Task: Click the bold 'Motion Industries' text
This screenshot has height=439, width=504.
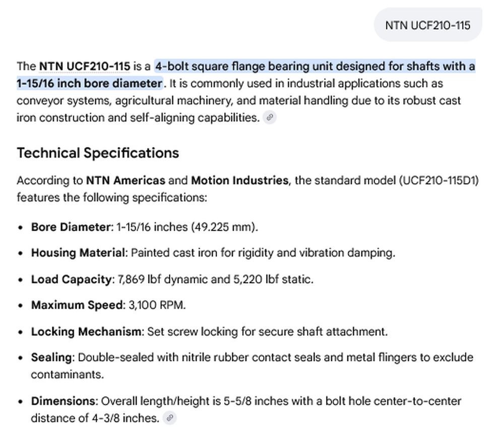Action: tap(240, 180)
